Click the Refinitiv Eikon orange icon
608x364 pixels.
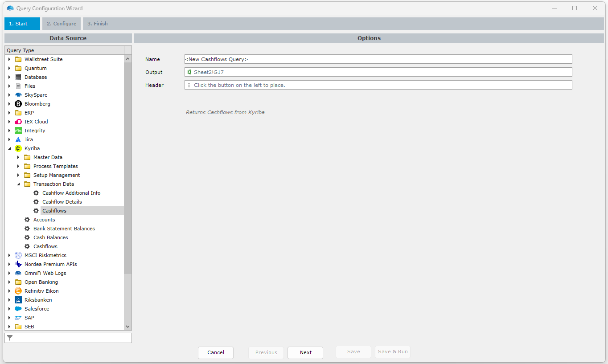click(x=18, y=291)
